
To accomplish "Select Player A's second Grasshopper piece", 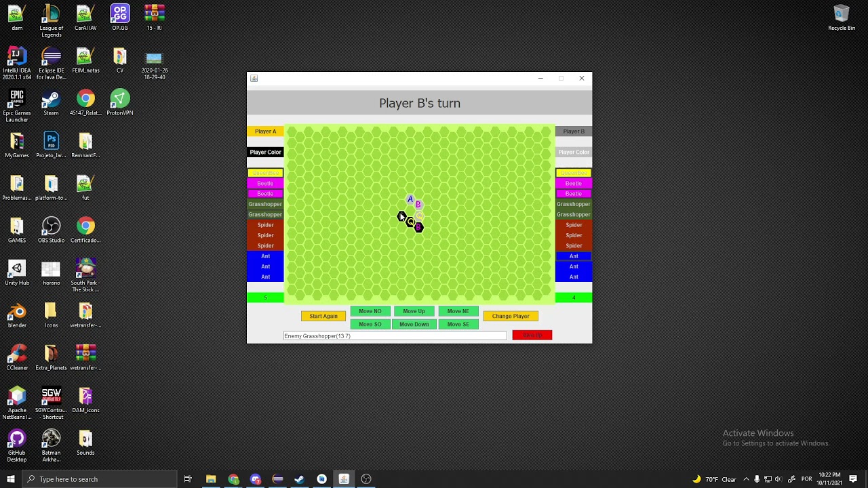I will tap(265, 214).
